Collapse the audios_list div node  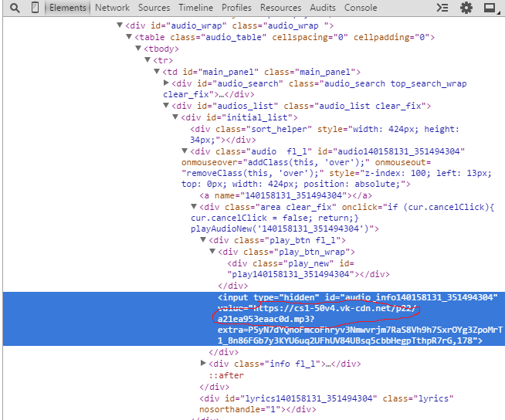(x=166, y=105)
